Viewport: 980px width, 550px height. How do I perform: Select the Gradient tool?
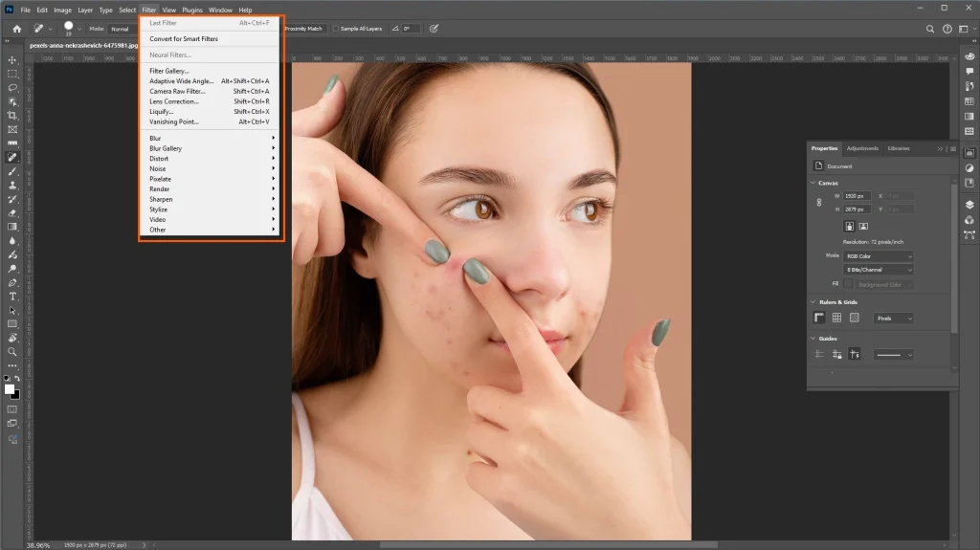11,227
